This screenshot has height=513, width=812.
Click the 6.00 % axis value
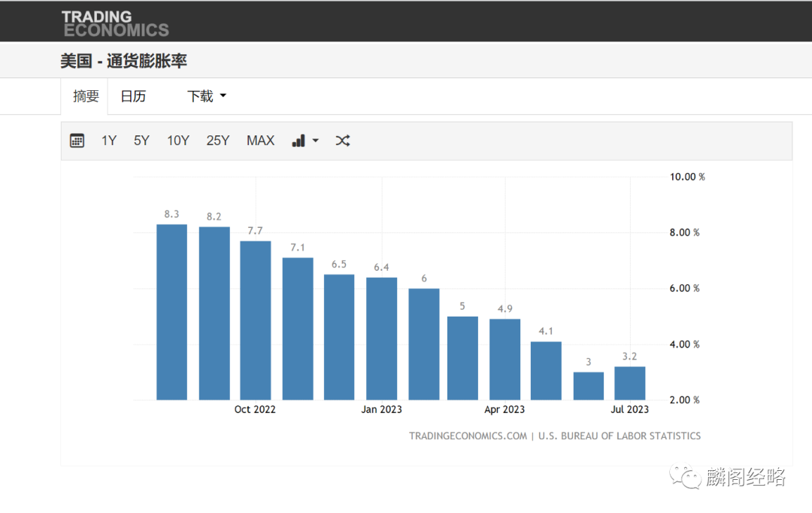point(685,288)
